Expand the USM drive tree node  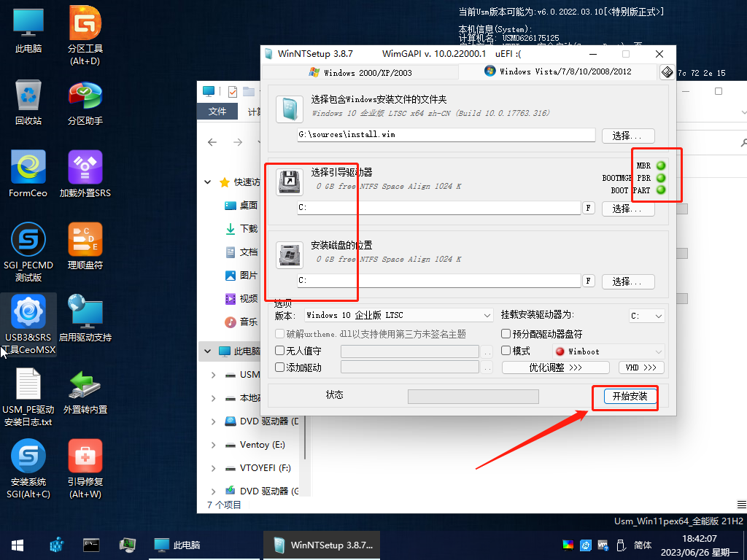214,375
